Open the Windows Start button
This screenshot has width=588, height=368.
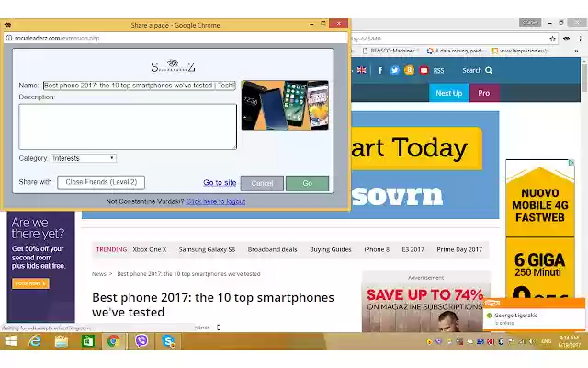11,341
